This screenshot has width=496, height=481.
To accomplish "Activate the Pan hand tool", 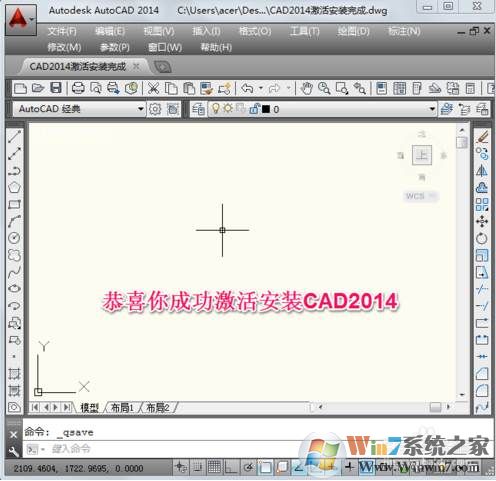I will [x=306, y=89].
